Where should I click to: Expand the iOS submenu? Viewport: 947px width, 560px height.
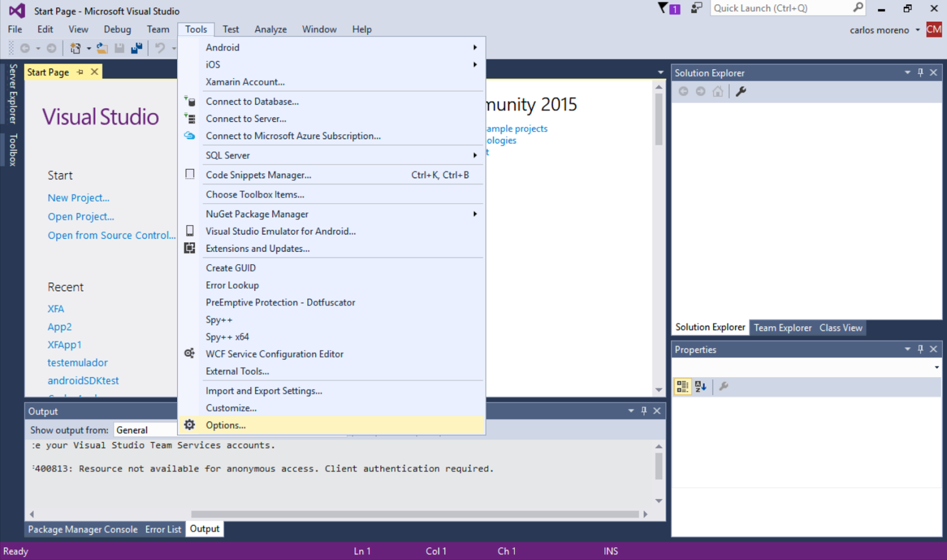point(331,65)
